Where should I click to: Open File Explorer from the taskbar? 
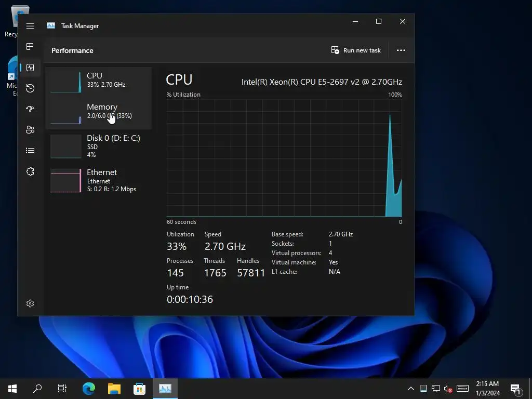tap(114, 389)
